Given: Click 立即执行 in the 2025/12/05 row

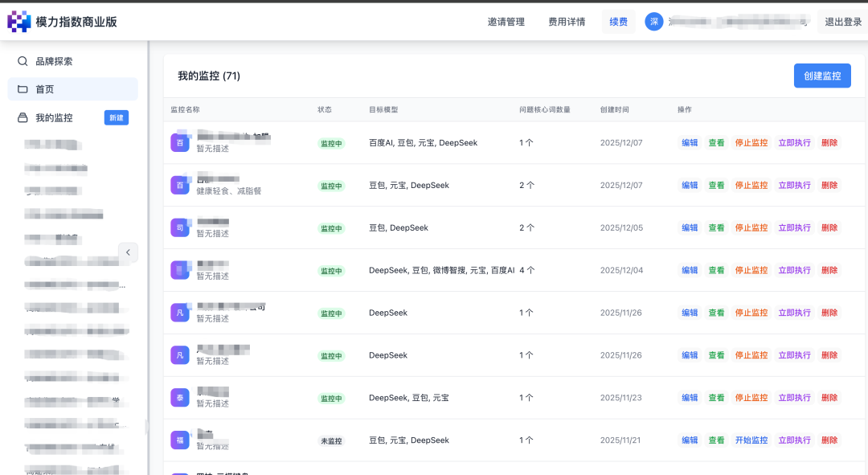Looking at the screenshot, I should pyautogui.click(x=794, y=227).
